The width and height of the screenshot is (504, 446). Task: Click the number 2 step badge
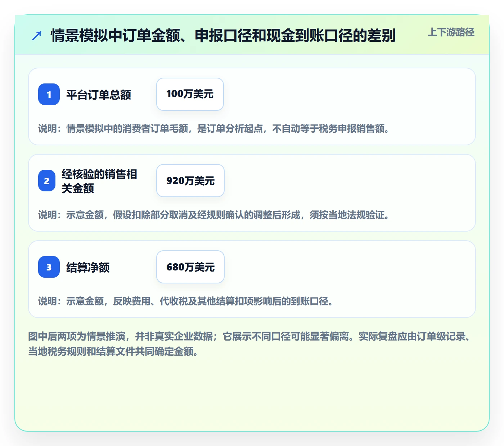[47, 181]
